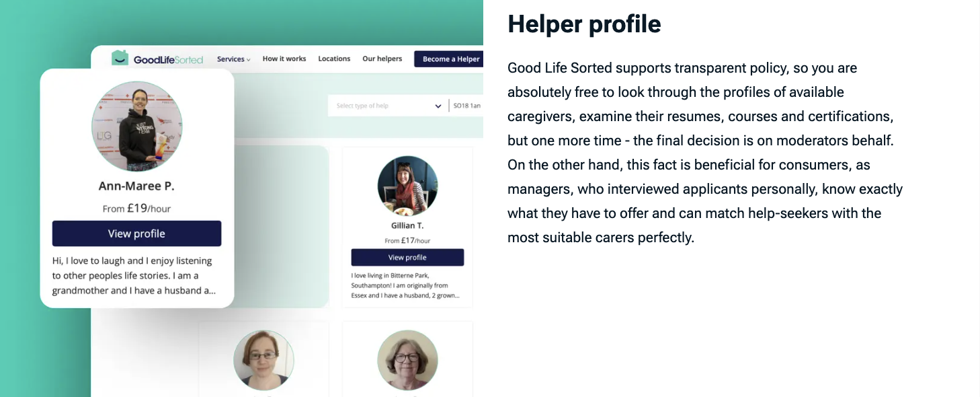980x397 pixels.
Task: Open the "How it works" nav item
Action: 284,59
